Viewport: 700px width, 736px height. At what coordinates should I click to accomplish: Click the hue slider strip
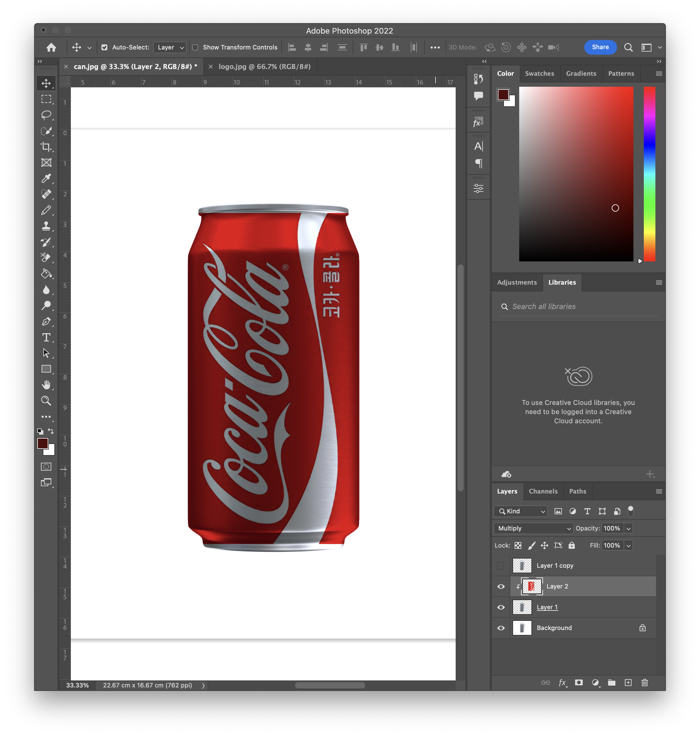(650, 174)
